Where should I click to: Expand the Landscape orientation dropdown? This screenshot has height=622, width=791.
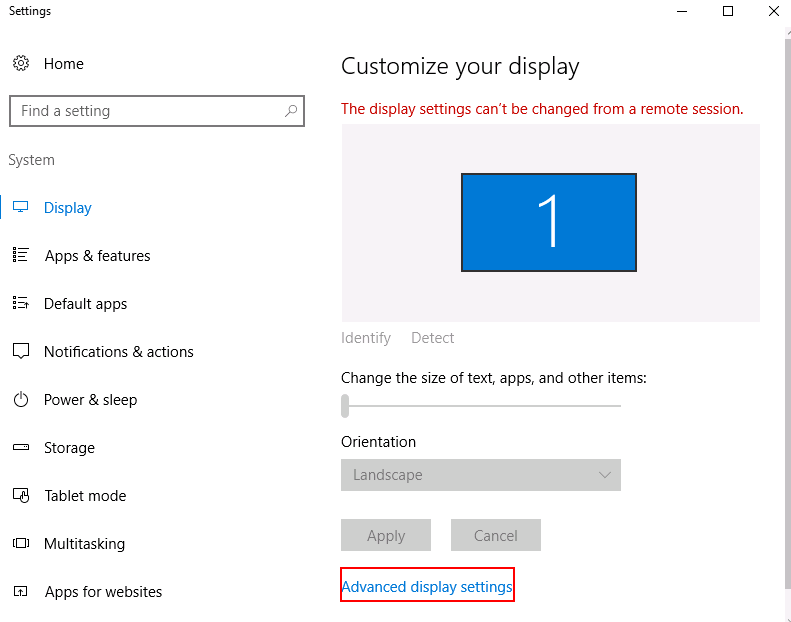481,475
